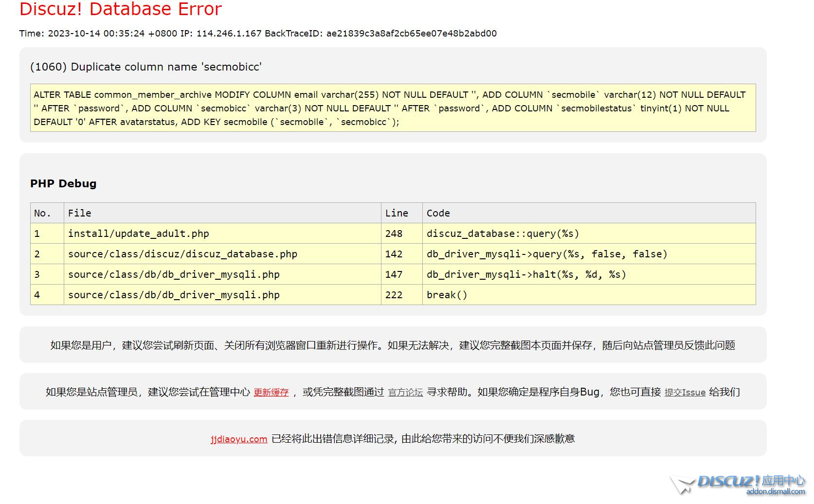Screen dimensions: 814x504
Task: Select discuz_database::query(%s) code cell
Action: [x=589, y=234]
